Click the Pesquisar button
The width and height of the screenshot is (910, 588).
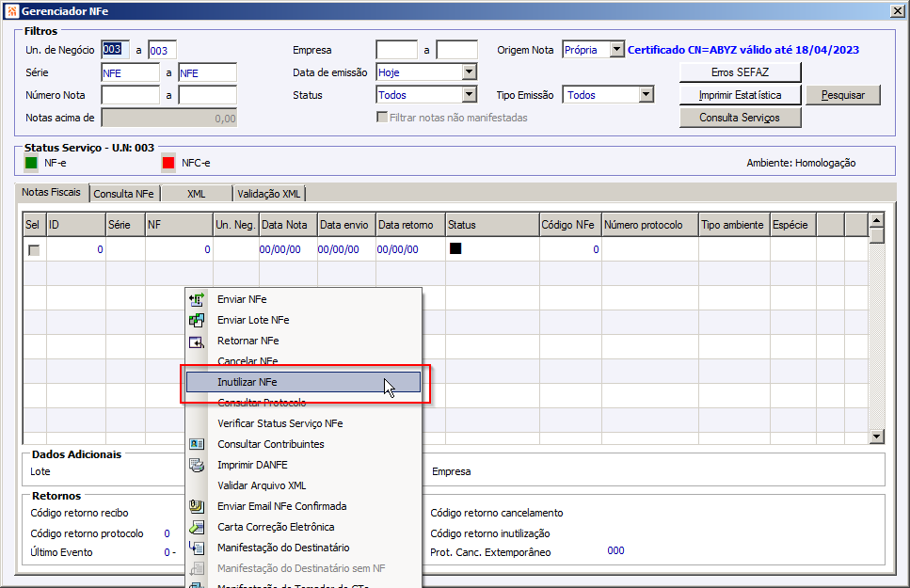coord(842,95)
